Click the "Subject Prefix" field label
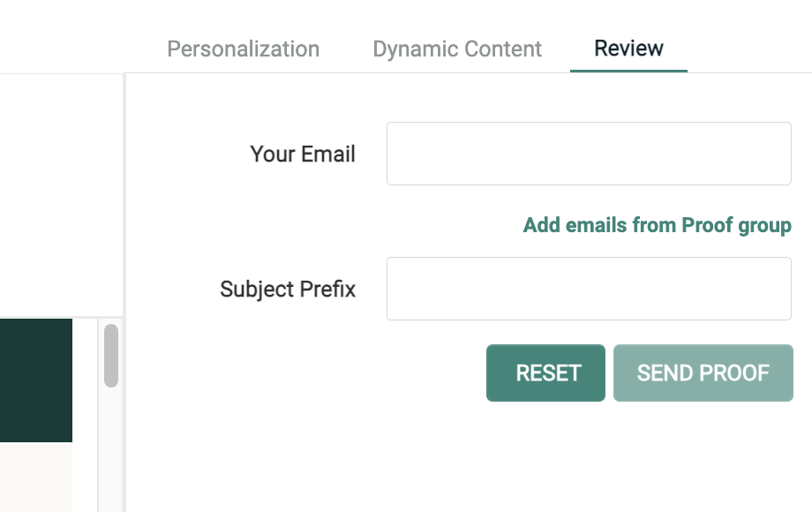This screenshot has width=812, height=512. coord(288,290)
